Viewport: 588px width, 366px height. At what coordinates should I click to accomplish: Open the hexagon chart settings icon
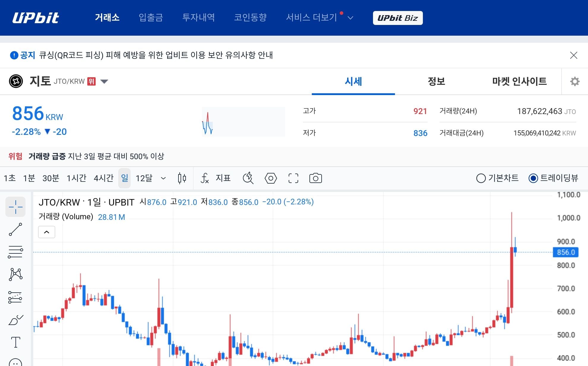(x=271, y=178)
